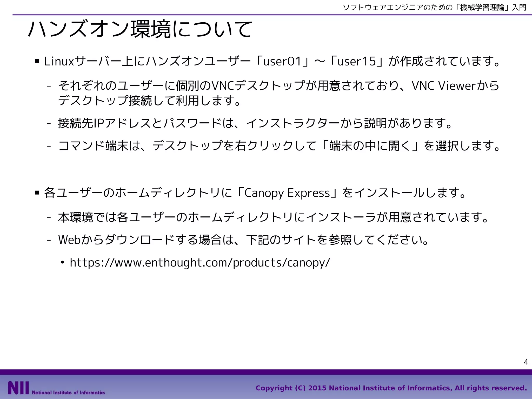Select the slide title ハンズオン環境について
Image resolution: width=532 pixels, height=399 pixels.
tap(140, 29)
